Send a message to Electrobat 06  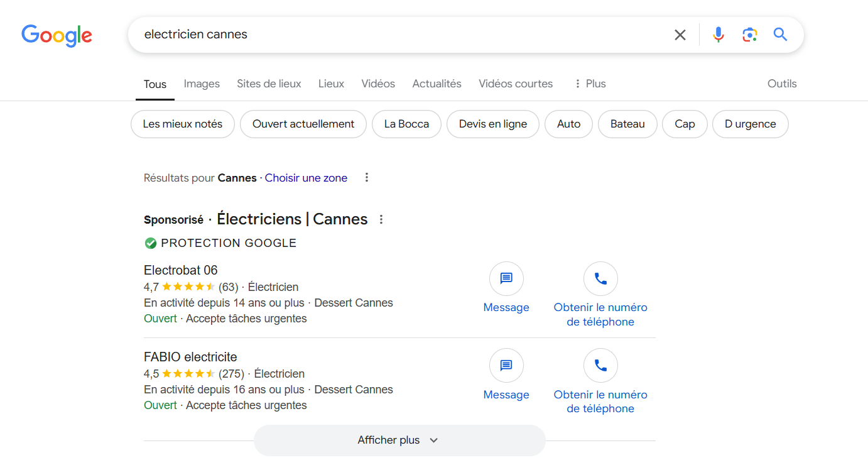[506, 279]
